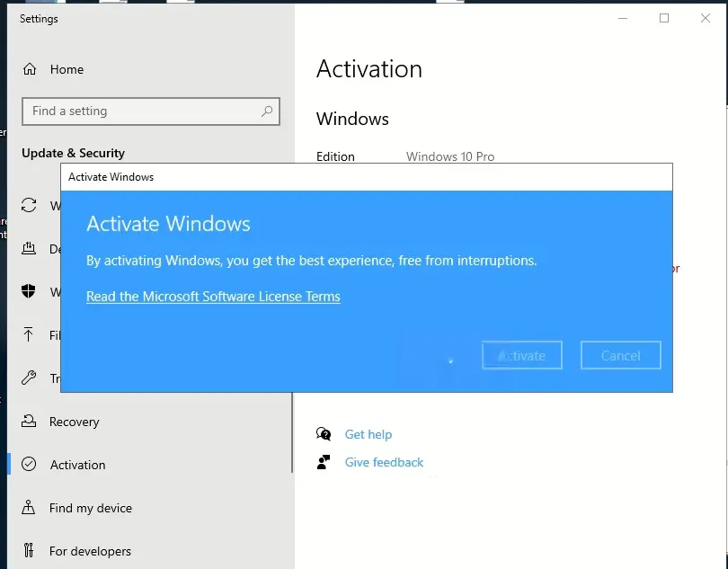The width and height of the screenshot is (728, 569).
Task: Click the Recovery icon
Action: pos(29,421)
